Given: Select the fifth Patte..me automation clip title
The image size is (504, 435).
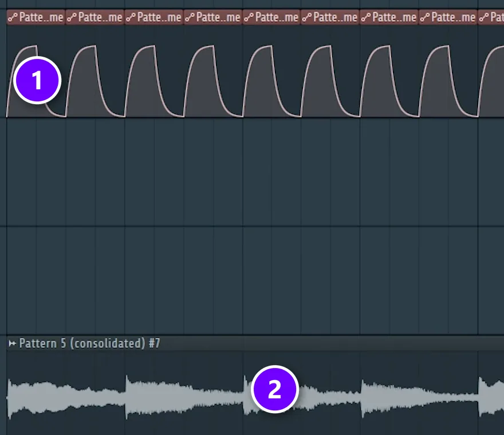Looking at the screenshot, I should [x=277, y=17].
